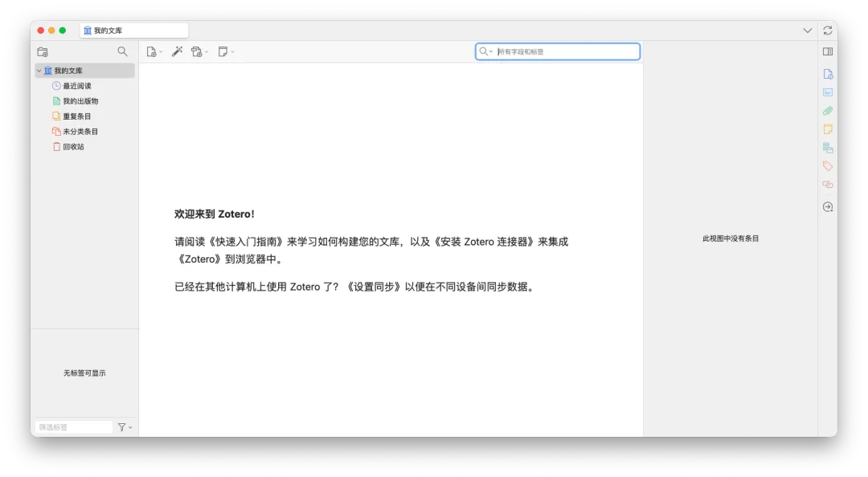Click the Add by Identifier magic wand
Image resolution: width=868 pixels, height=477 pixels.
(177, 51)
